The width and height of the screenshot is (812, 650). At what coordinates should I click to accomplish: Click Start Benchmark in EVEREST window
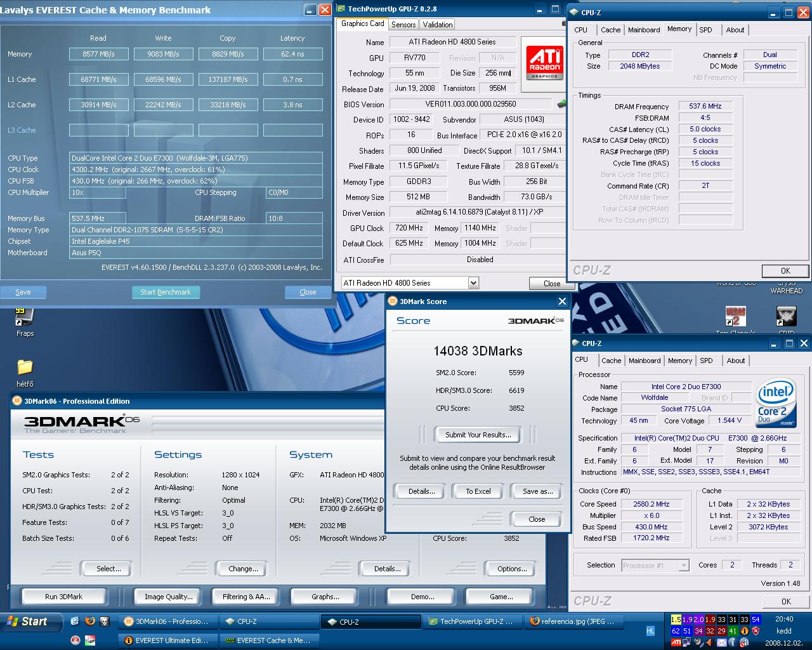click(x=166, y=292)
